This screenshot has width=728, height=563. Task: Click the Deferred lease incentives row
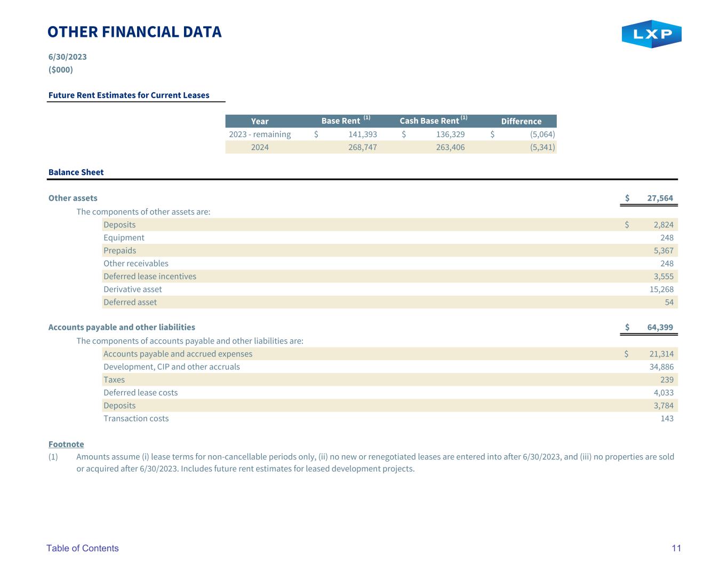[x=390, y=276]
